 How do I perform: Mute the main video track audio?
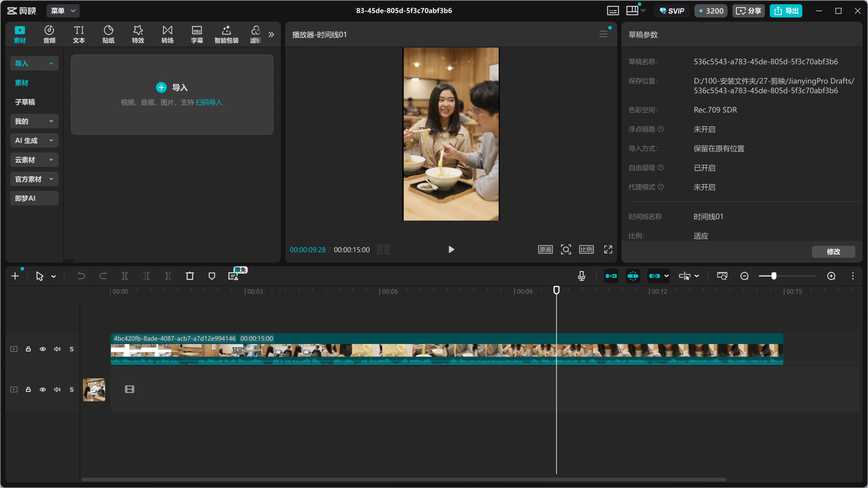[x=57, y=349]
